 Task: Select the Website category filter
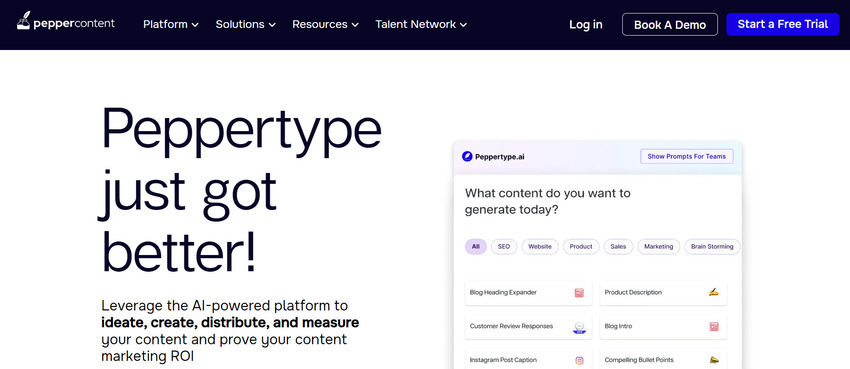540,247
